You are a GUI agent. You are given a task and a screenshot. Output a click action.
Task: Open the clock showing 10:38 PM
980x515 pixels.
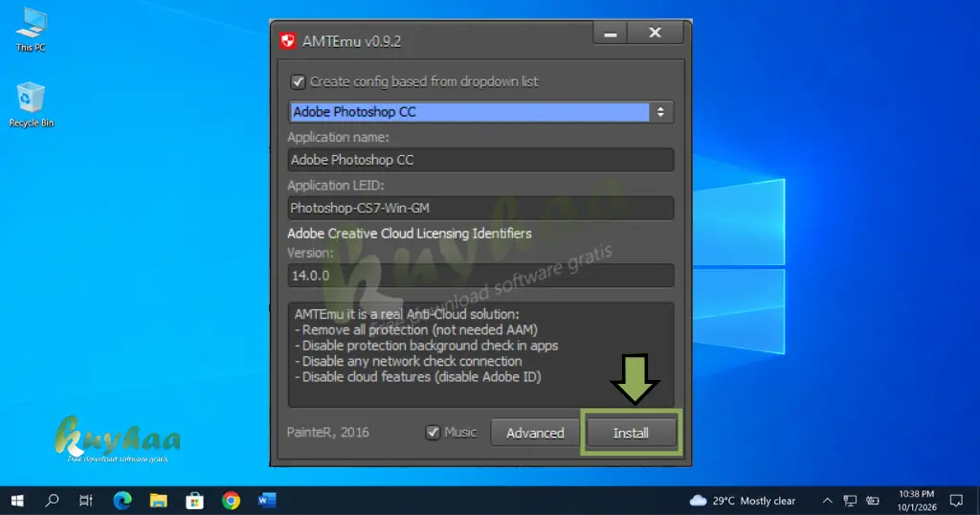pyautogui.click(x=917, y=501)
